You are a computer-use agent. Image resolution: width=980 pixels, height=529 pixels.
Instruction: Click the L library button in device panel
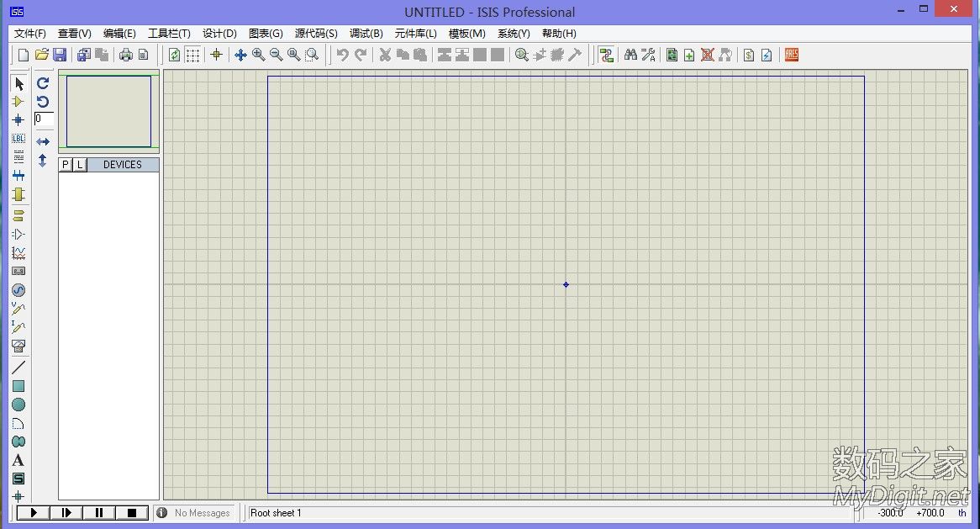point(80,165)
